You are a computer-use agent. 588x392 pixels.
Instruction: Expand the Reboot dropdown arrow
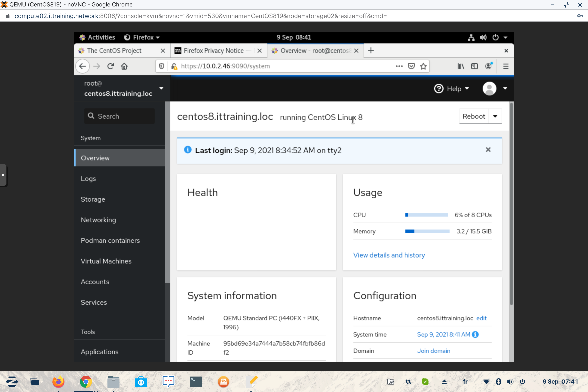[495, 116]
